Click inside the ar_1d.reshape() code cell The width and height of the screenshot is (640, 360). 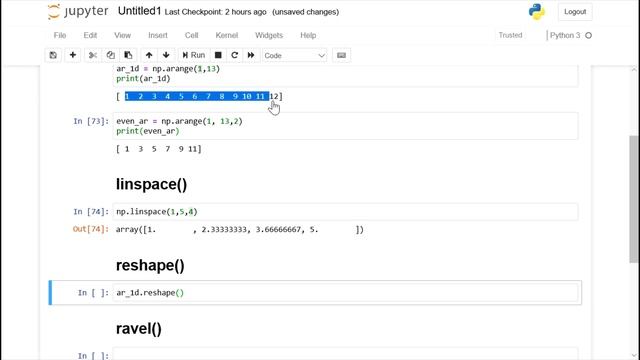pyautogui.click(x=345, y=293)
